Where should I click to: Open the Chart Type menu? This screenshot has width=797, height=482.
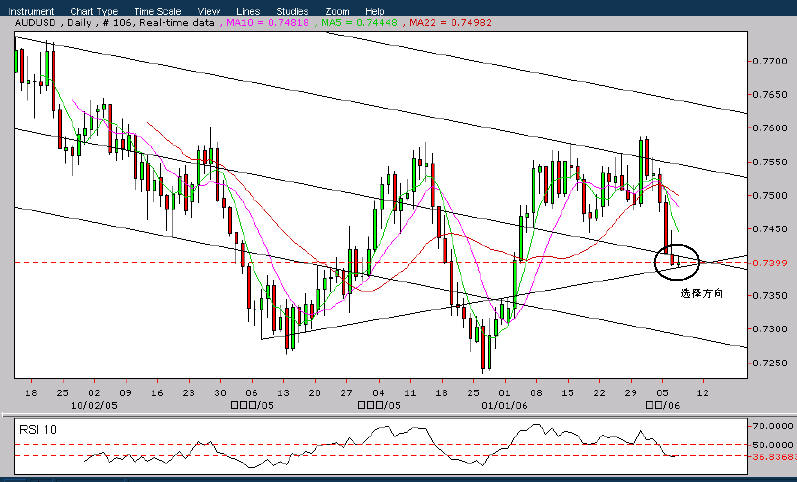(94, 11)
